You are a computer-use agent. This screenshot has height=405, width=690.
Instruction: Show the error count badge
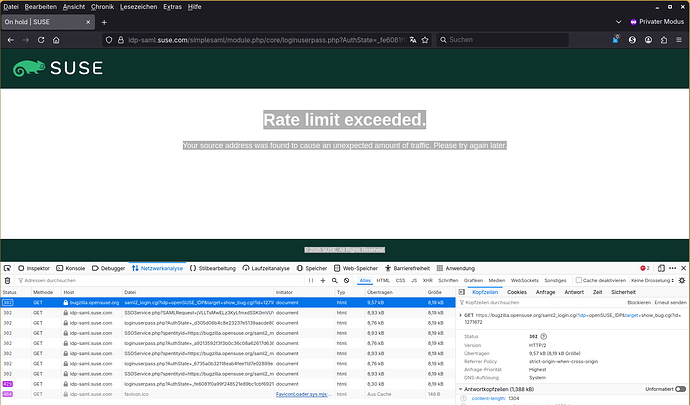point(645,268)
